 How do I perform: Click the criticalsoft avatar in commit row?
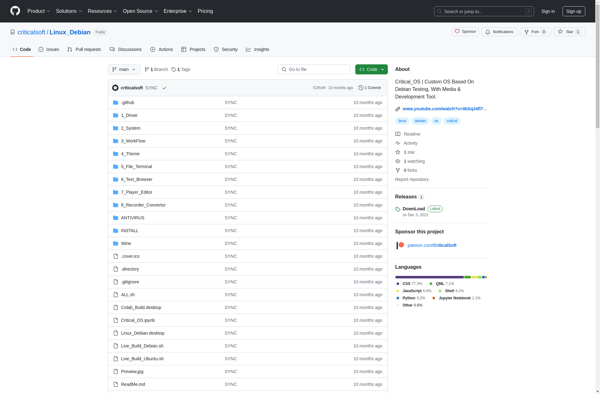coord(115,88)
